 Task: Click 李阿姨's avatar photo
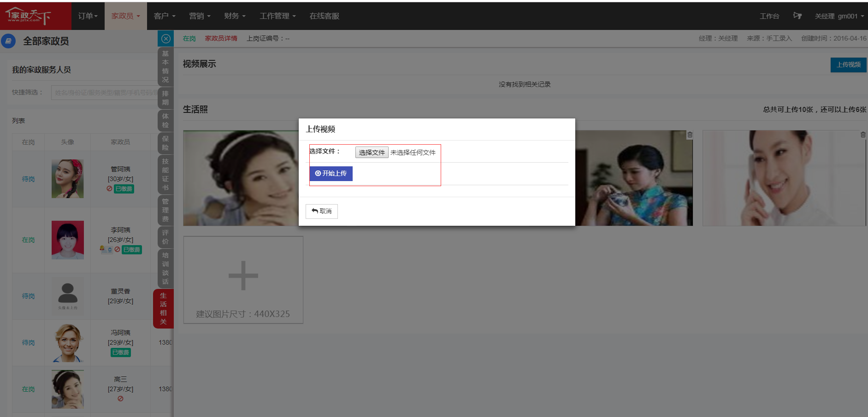pyautogui.click(x=68, y=240)
